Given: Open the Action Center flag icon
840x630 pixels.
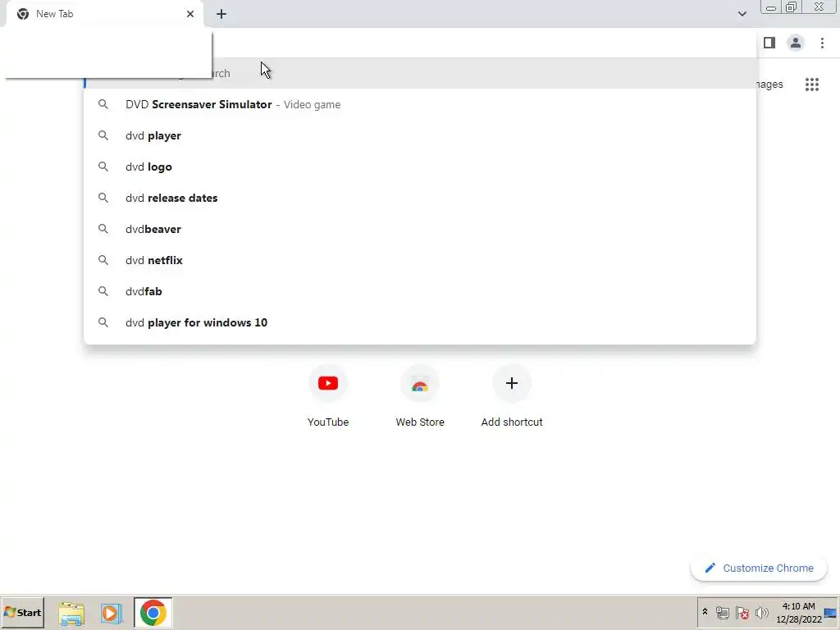Looking at the screenshot, I should tap(742, 612).
